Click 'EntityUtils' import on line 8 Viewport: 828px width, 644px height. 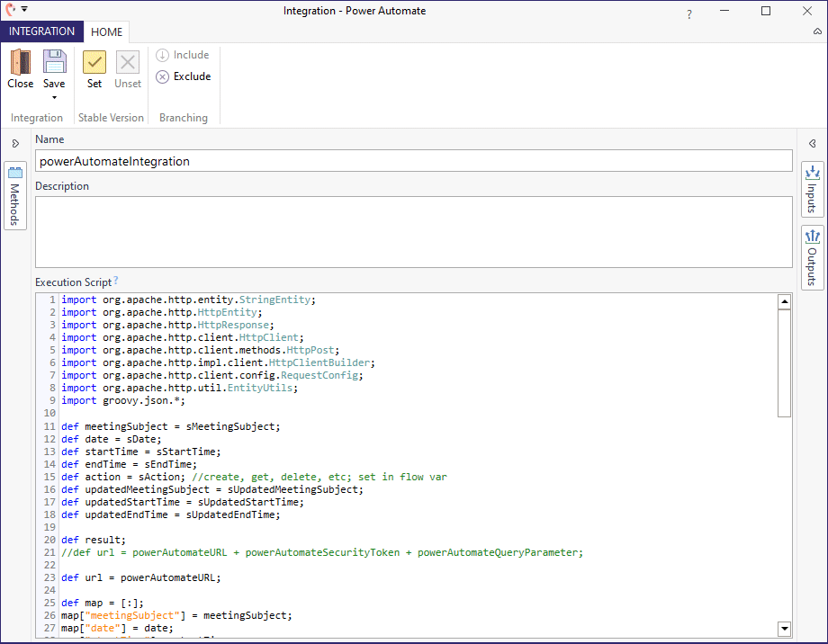tap(260, 388)
